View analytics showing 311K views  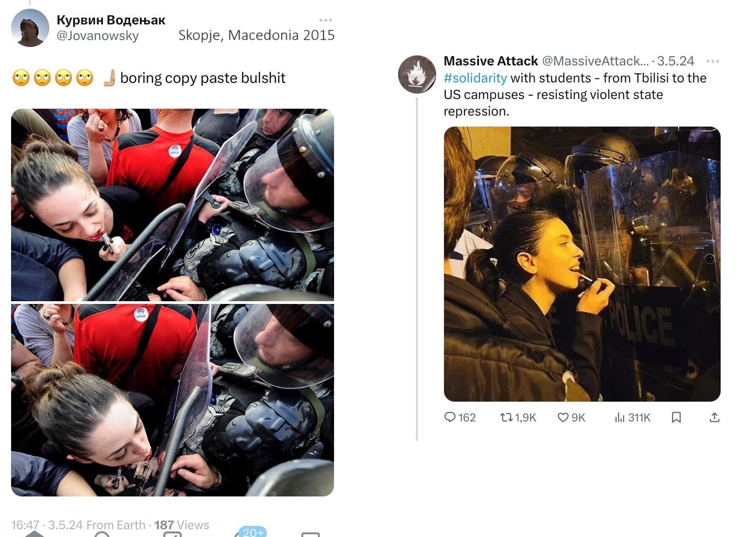633,417
